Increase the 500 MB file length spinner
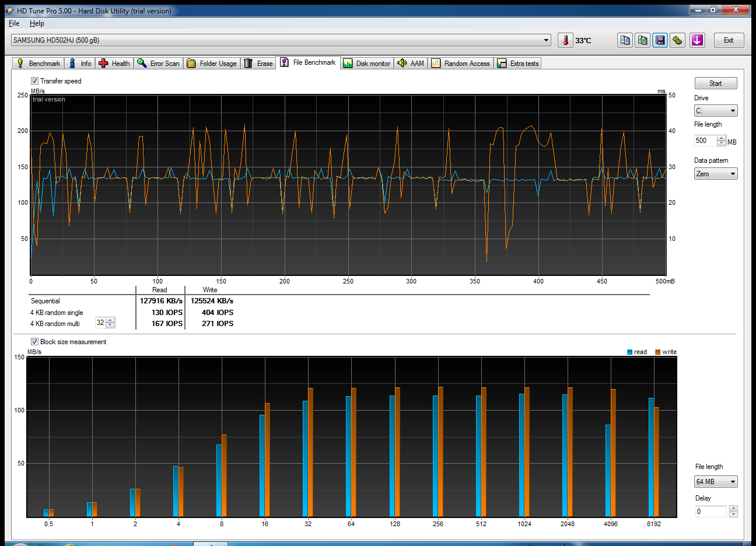 click(722, 138)
